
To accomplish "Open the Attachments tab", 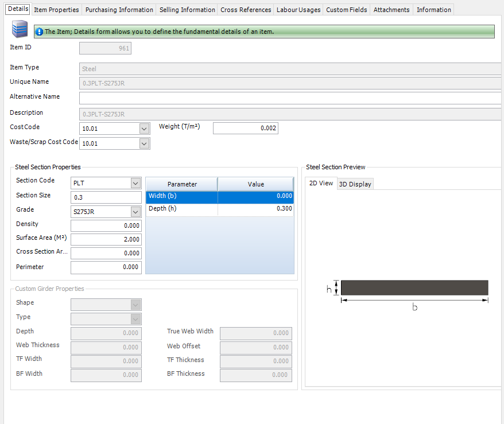I will 391,10.
